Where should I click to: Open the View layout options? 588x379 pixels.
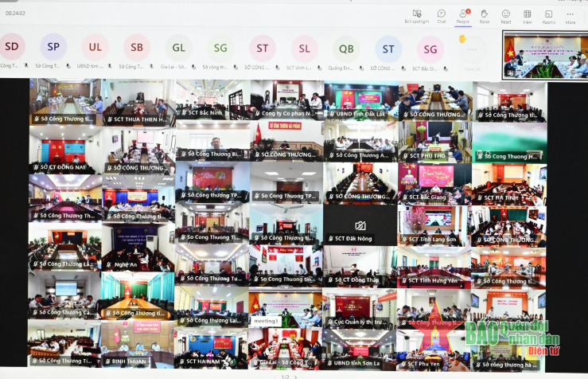pos(527,16)
